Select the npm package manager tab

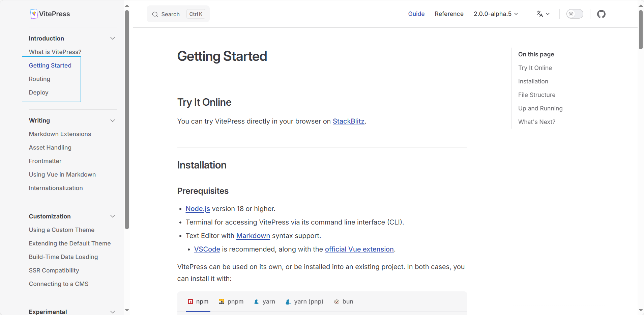pos(198,301)
